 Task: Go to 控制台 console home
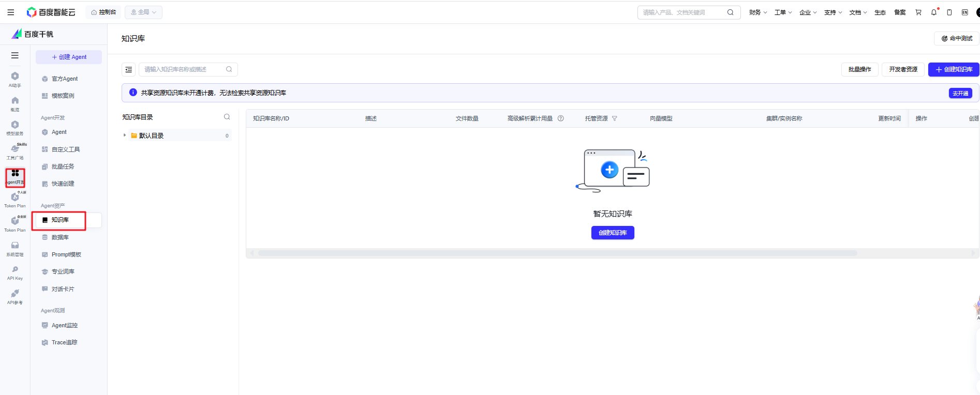(103, 12)
